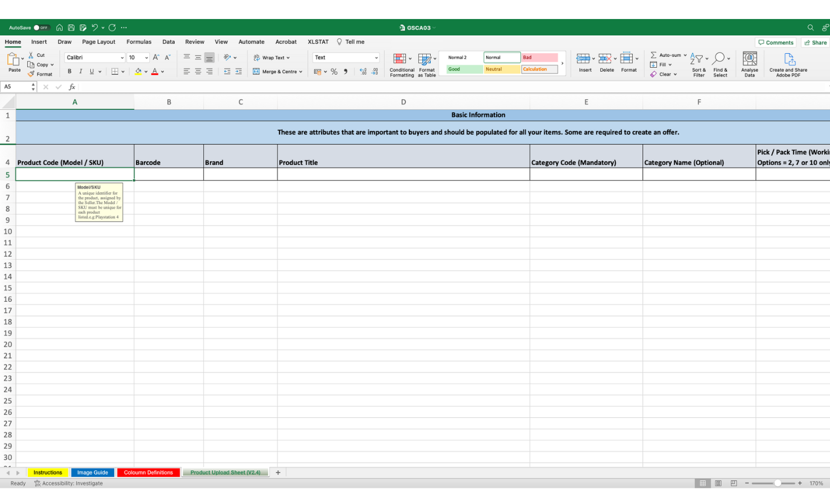
Task: Toggle Underline formatting
Action: (x=92, y=72)
